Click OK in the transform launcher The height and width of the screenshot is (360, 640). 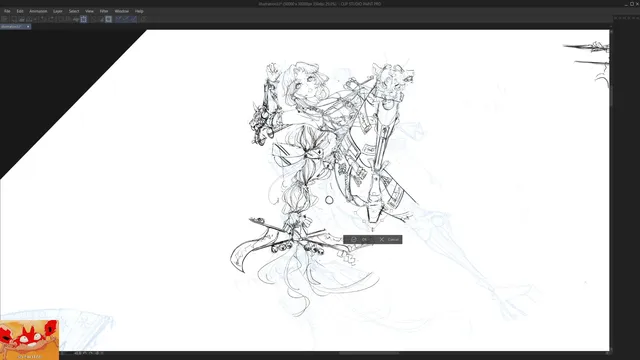pyautogui.click(x=360, y=240)
